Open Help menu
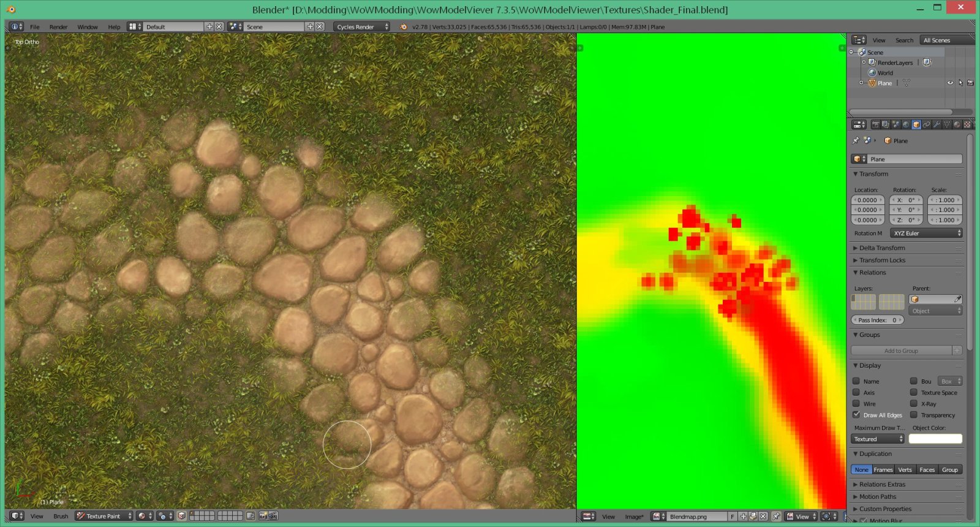980x527 pixels. [114, 27]
